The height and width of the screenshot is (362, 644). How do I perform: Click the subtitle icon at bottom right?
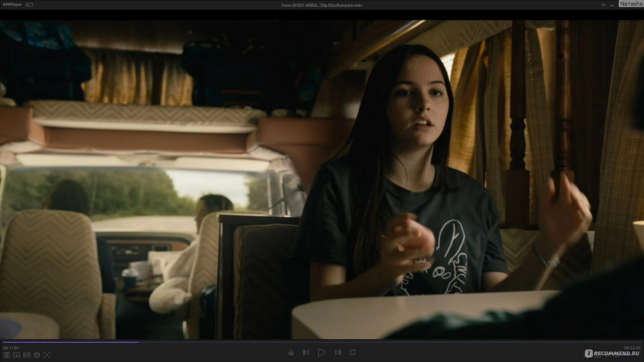(597, 355)
